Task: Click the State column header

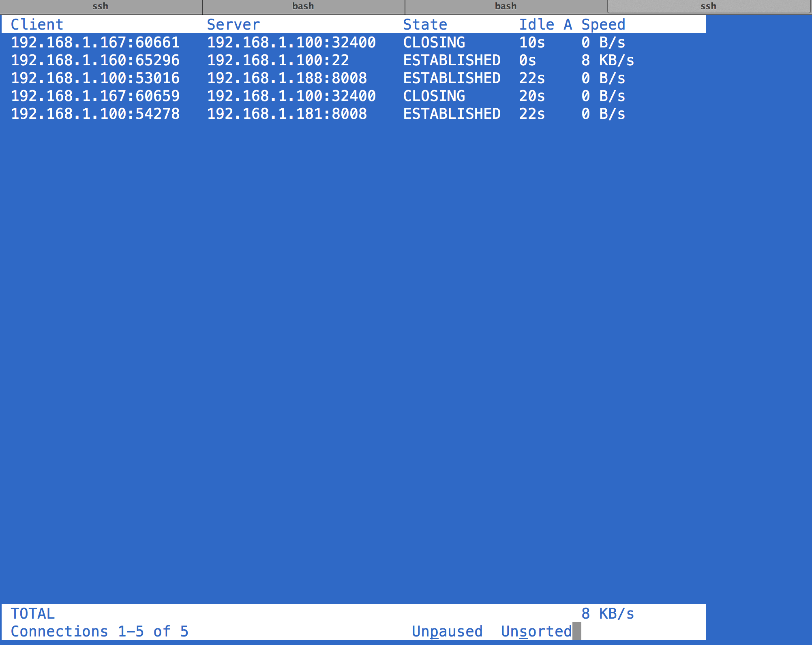Action: (425, 24)
